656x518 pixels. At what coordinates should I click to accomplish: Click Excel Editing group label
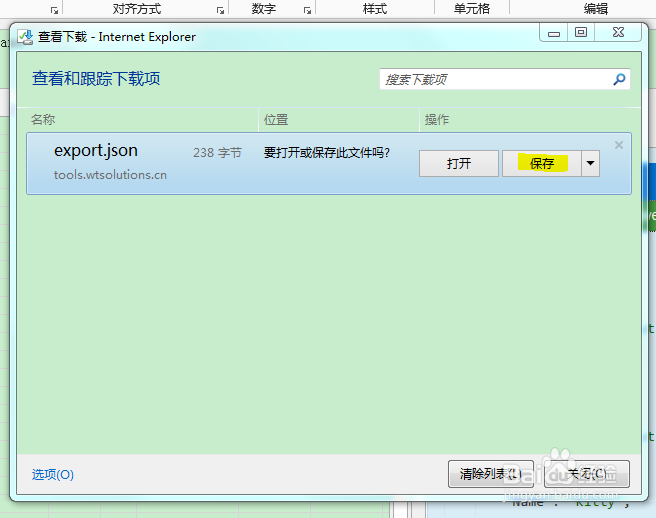596,9
